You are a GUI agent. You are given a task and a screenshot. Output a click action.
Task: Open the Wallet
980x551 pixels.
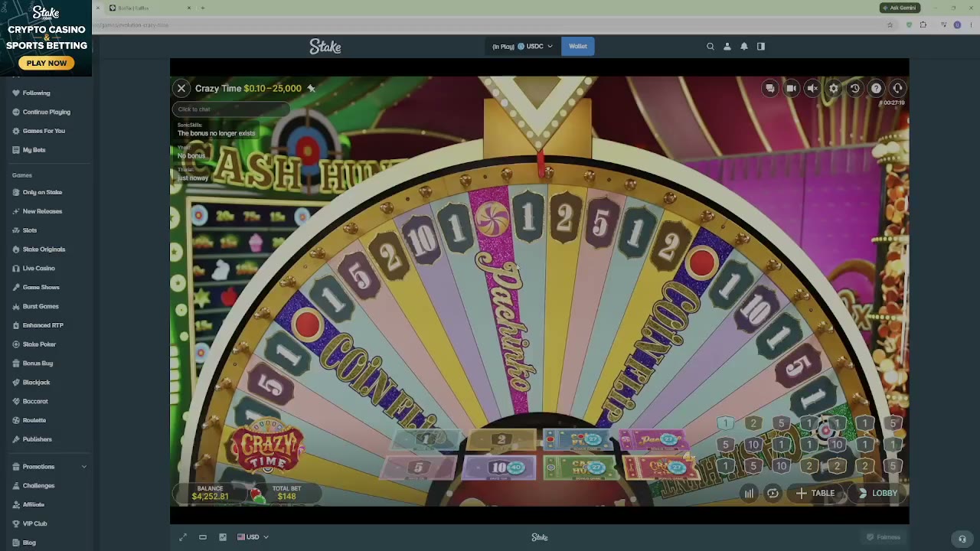(x=578, y=47)
